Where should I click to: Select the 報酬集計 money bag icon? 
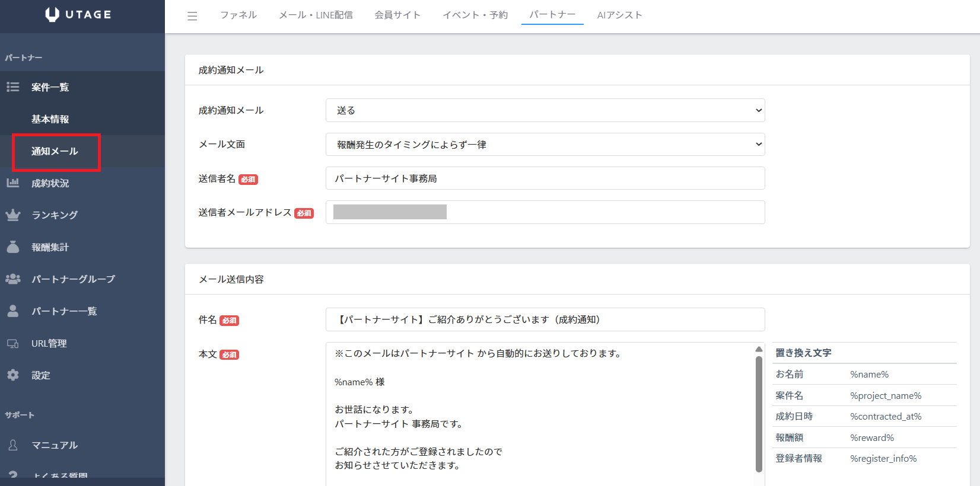tap(13, 247)
